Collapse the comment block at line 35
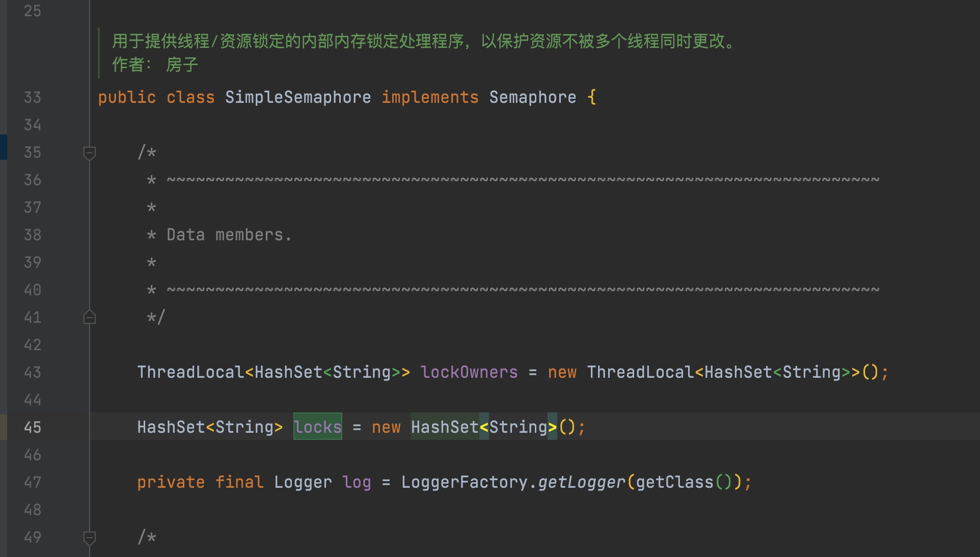Image resolution: width=980 pixels, height=557 pixels. 90,152
